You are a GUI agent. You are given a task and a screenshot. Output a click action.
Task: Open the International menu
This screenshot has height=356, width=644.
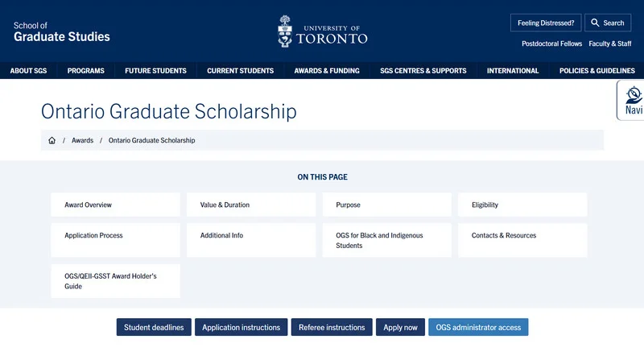[x=513, y=71]
